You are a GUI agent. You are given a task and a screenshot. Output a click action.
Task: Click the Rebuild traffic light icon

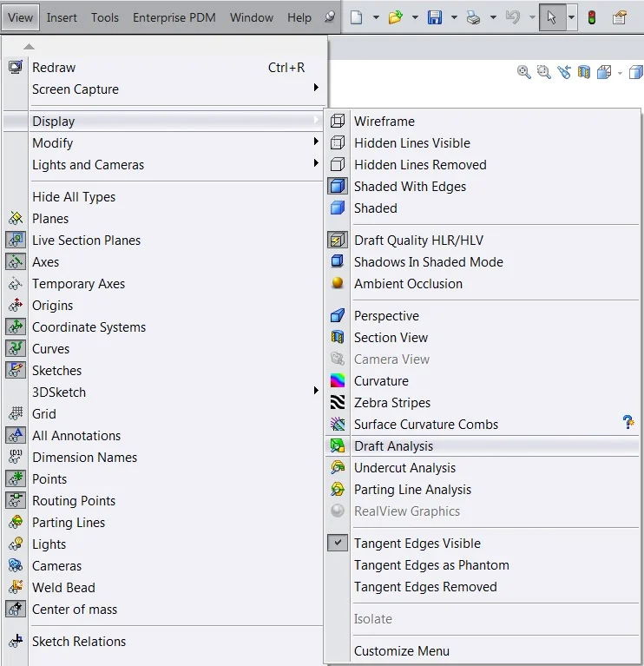tap(591, 17)
